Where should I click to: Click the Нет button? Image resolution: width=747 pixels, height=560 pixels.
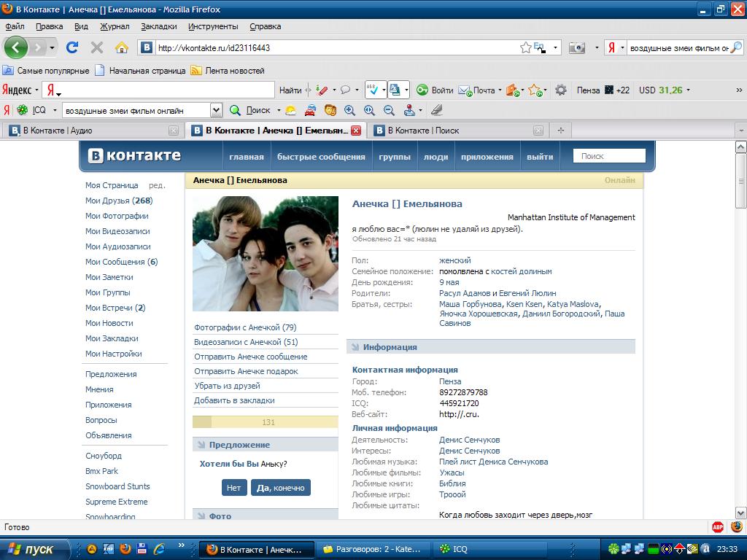234,488
